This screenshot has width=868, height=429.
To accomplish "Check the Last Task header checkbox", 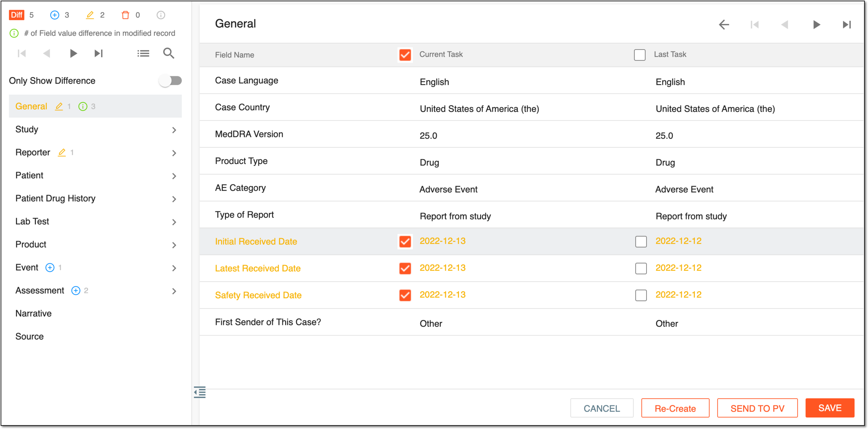I will (x=640, y=55).
